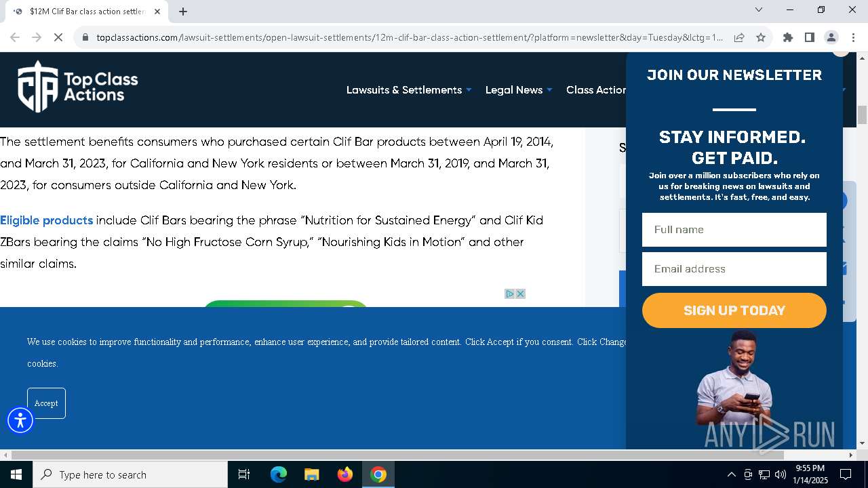The width and height of the screenshot is (868, 488).
Task: Show hidden system tray icons
Action: 731,474
